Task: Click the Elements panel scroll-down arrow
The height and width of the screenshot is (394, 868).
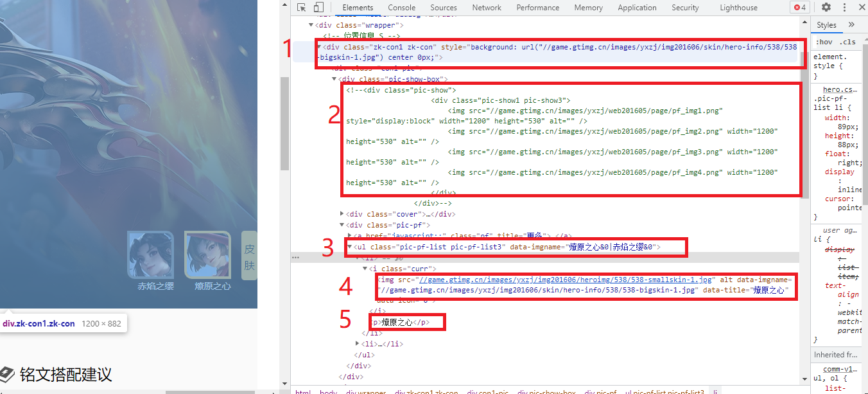Action: click(x=804, y=381)
